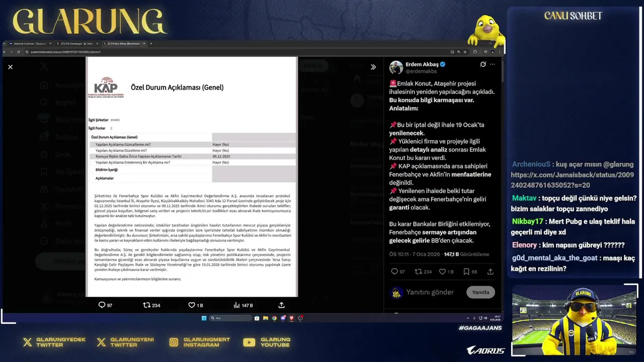644x362 pixels.
Task: Click the #GAGAAJANS hashtag text
Action: click(x=480, y=328)
